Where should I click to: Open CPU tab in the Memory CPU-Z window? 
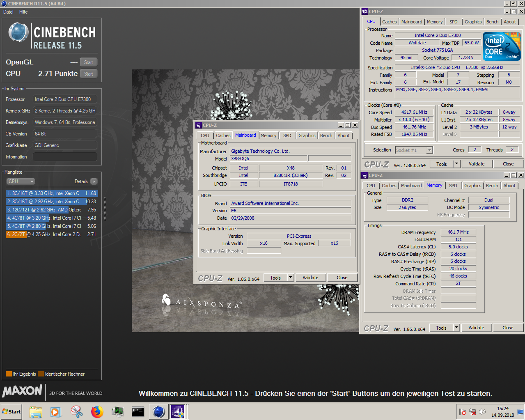point(371,186)
